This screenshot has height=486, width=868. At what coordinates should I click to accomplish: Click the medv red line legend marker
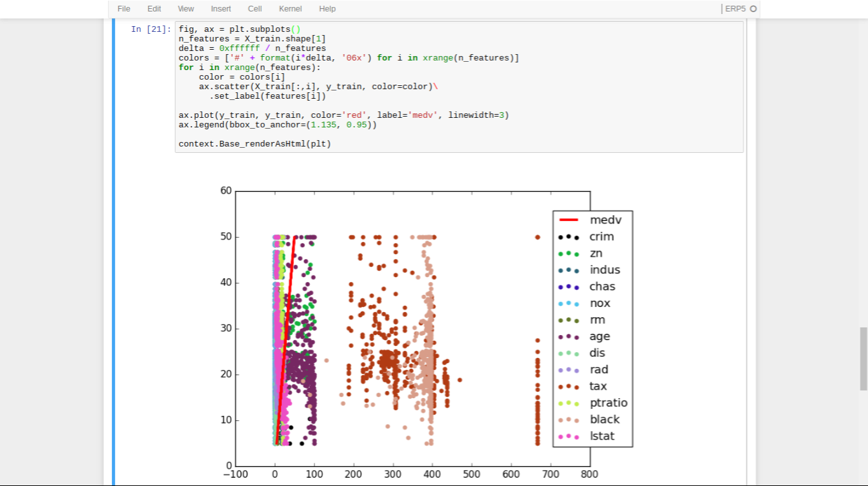pyautogui.click(x=568, y=220)
